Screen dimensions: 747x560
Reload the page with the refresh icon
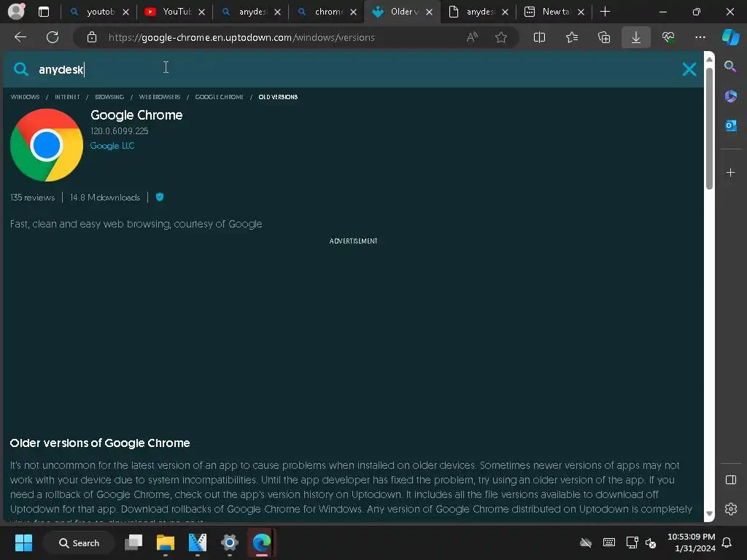click(53, 37)
